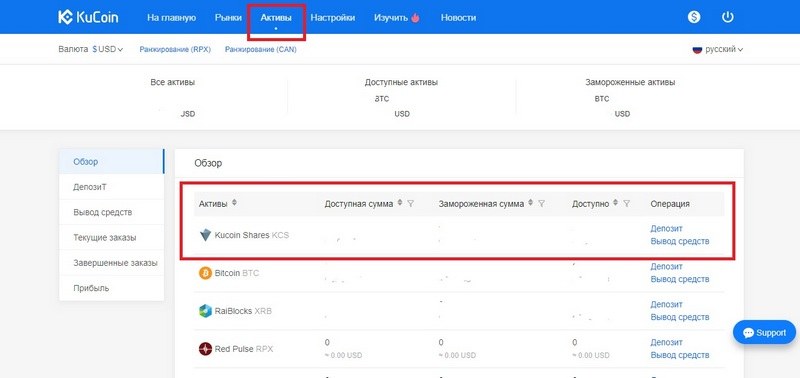Click the Доступные активы heading
Viewport: 800px width, 378px height.
pyautogui.click(x=401, y=82)
